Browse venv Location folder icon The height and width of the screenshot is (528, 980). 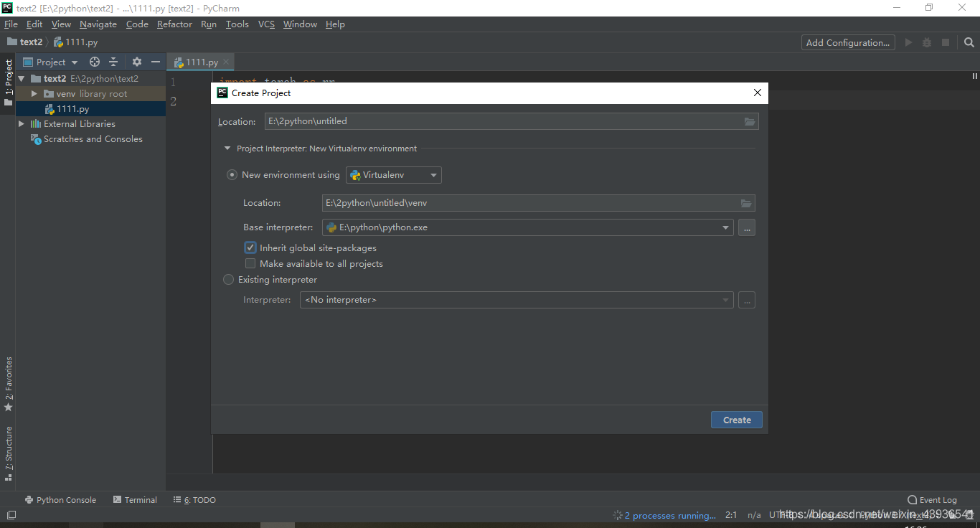click(x=746, y=203)
